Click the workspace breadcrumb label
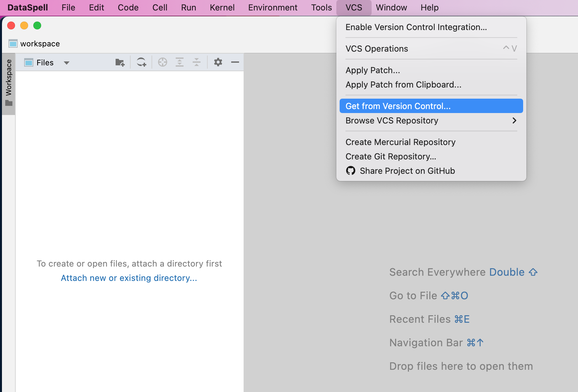The image size is (578, 392). [x=40, y=43]
